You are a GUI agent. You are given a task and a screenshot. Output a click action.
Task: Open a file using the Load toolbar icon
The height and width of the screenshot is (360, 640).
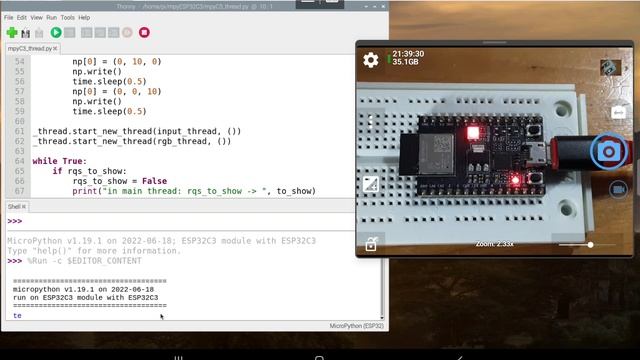[x=26, y=33]
